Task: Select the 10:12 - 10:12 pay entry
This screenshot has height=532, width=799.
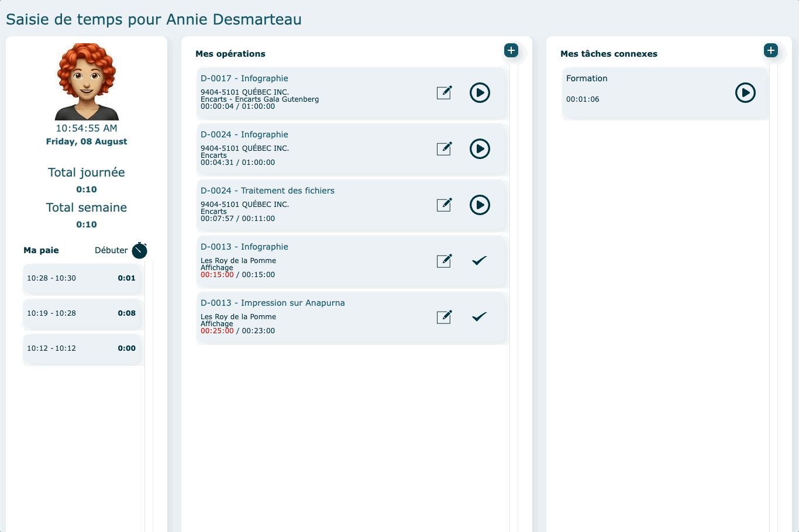Action: 82,348
